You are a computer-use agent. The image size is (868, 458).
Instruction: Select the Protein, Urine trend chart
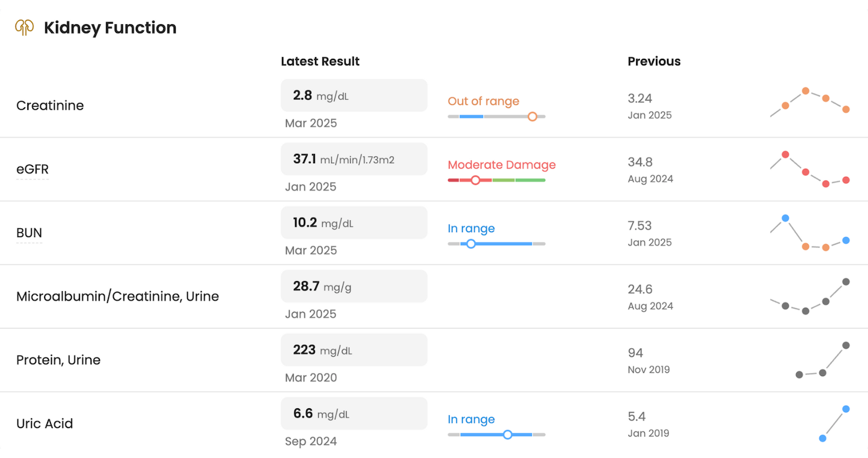click(821, 359)
